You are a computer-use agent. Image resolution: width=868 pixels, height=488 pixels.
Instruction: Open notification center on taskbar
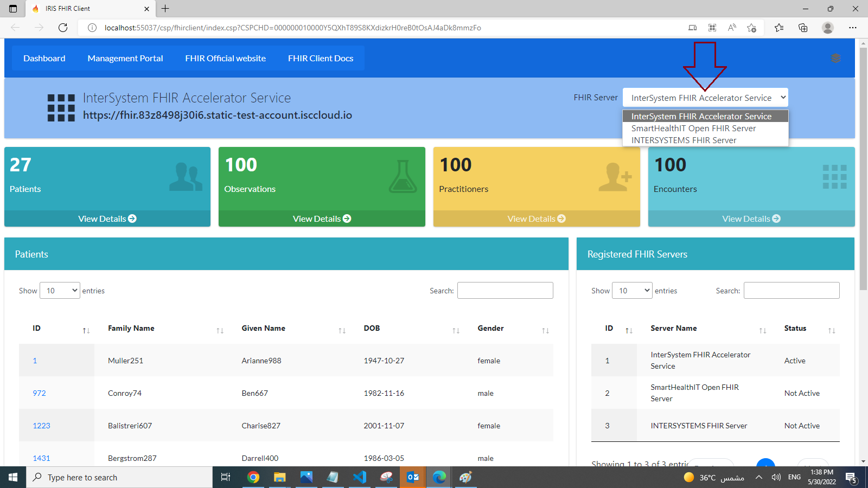coord(851,478)
